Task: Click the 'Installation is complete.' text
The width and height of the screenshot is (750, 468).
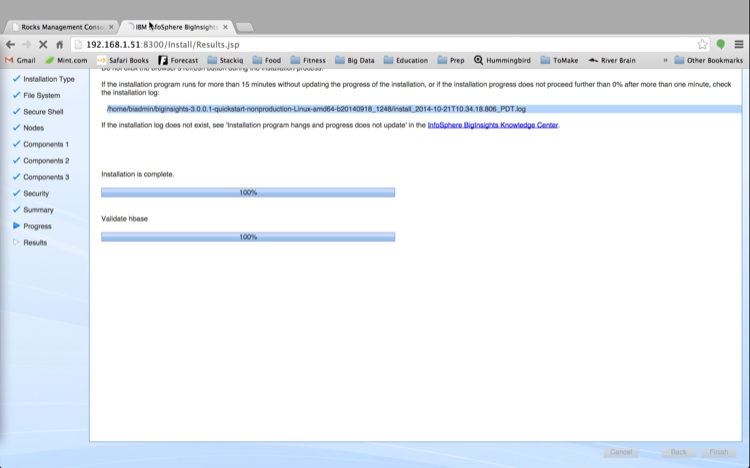Action: tap(138, 174)
